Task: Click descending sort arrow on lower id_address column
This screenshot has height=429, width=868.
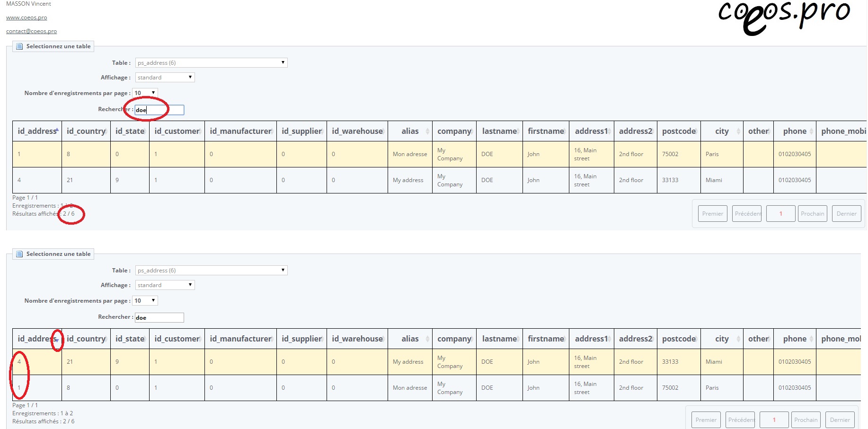Action: [57, 340]
